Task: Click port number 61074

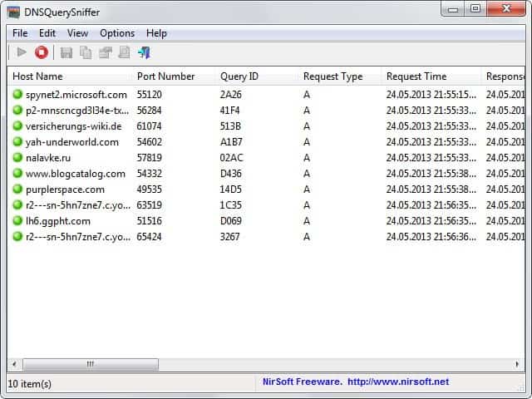Action: point(150,126)
